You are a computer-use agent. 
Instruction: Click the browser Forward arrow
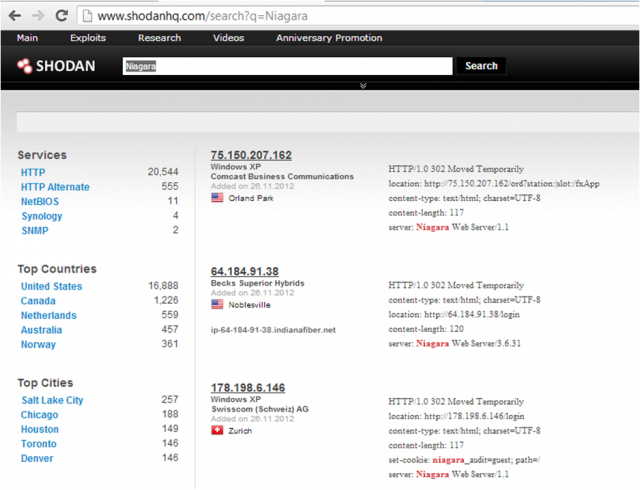pos(38,16)
